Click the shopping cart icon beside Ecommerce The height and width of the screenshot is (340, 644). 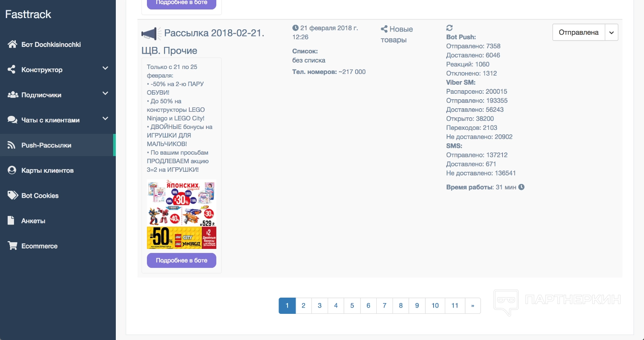tap(13, 246)
